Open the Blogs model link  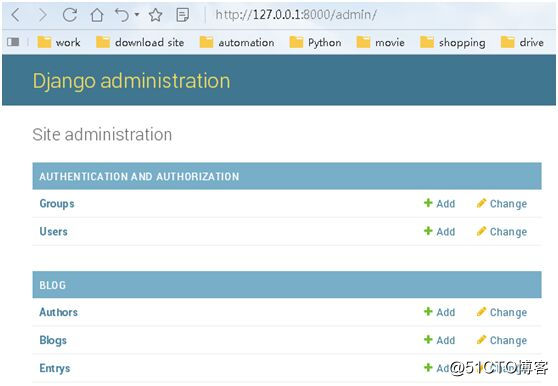(x=53, y=340)
